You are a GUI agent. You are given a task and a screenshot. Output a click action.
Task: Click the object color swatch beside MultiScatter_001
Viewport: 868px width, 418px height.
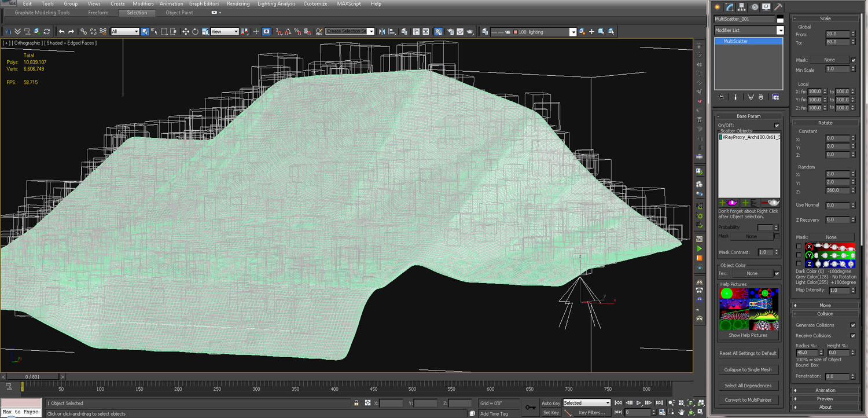(780, 19)
